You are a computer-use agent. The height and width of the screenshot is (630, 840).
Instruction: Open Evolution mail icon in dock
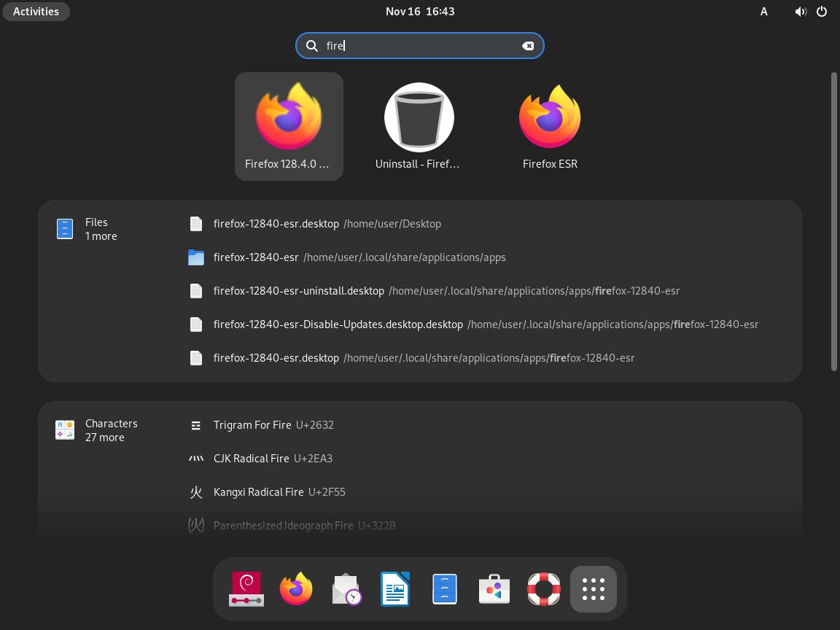pyautogui.click(x=346, y=588)
